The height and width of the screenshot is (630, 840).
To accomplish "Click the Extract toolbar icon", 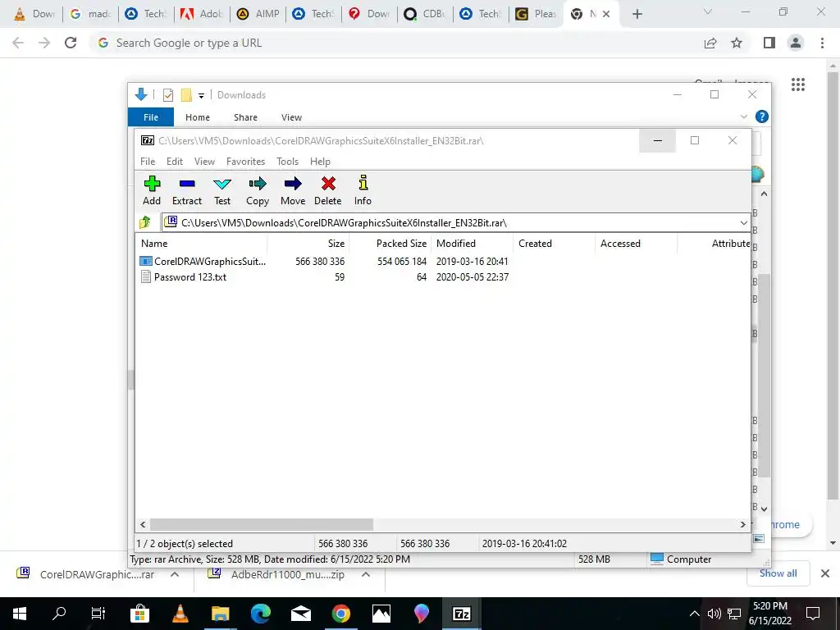I will 187,190.
